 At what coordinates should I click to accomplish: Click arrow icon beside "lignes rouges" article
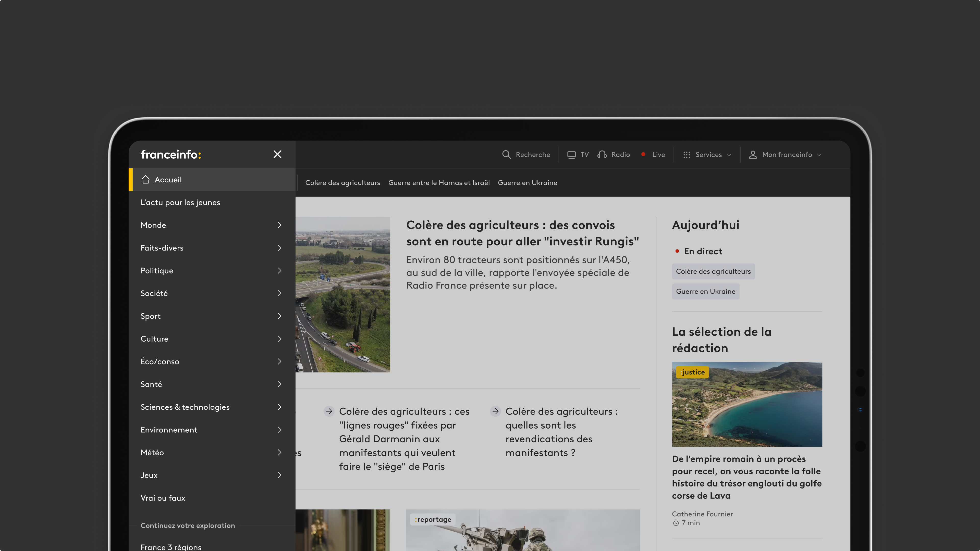coord(329,411)
